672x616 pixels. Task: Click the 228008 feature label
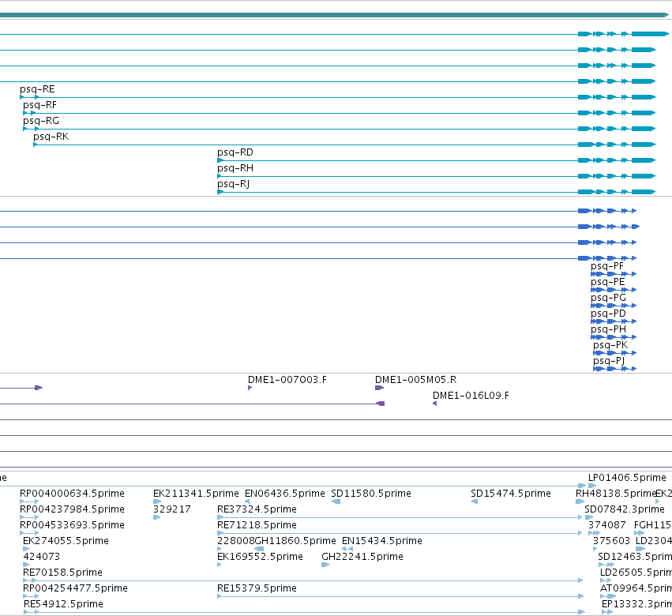(236, 542)
